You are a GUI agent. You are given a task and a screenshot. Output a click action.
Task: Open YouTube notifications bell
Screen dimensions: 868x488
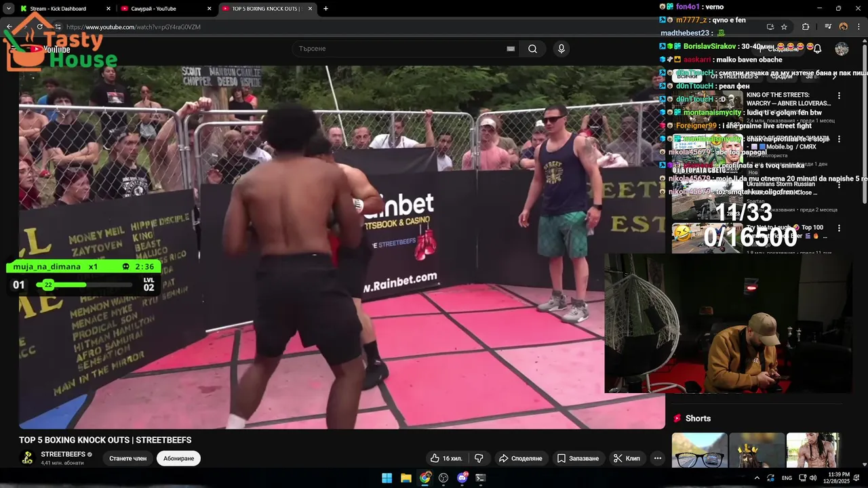click(x=817, y=49)
